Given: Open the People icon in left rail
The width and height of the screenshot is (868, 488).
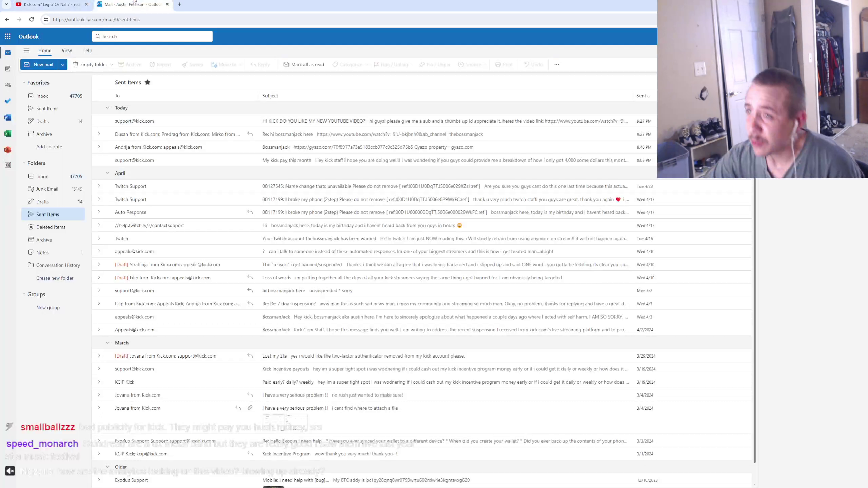Looking at the screenshot, I should point(8,85).
